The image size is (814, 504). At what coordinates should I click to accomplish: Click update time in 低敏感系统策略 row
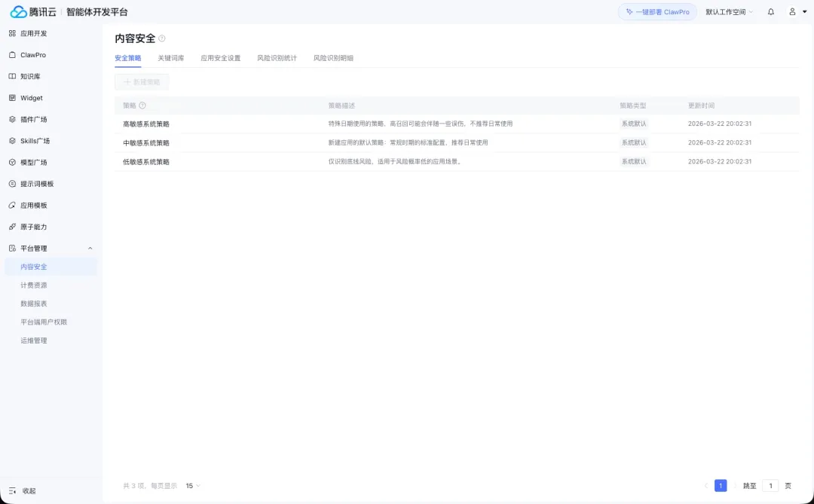[720, 161]
